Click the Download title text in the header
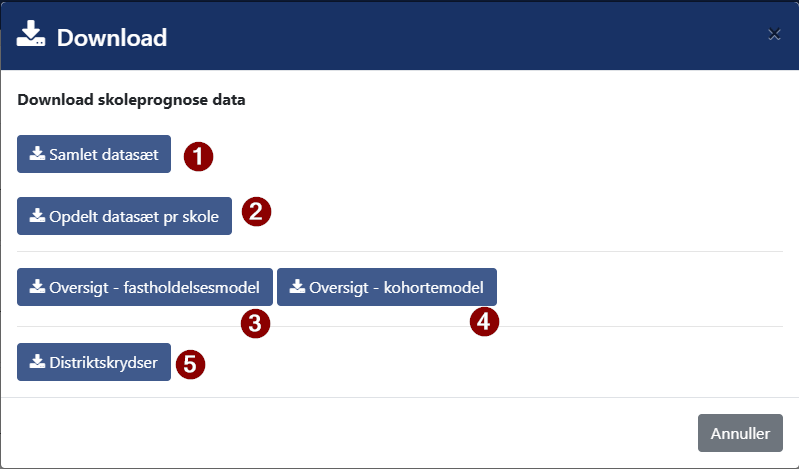The width and height of the screenshot is (799, 469). (x=112, y=38)
